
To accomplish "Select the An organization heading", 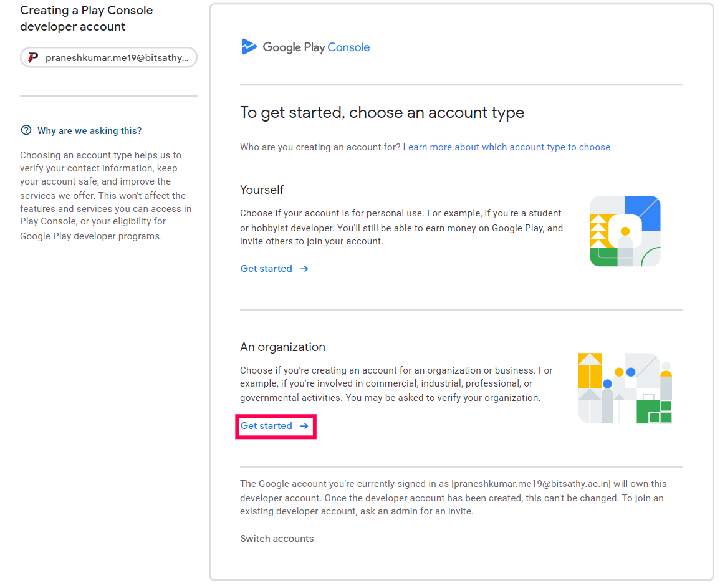I will pyautogui.click(x=282, y=347).
